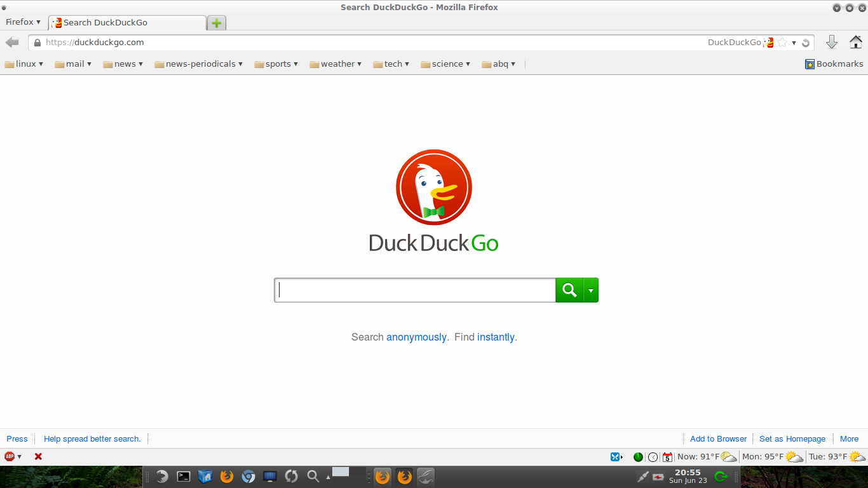Expand the weather bookmarks folder
This screenshot has width=868, height=488.
pyautogui.click(x=336, y=64)
